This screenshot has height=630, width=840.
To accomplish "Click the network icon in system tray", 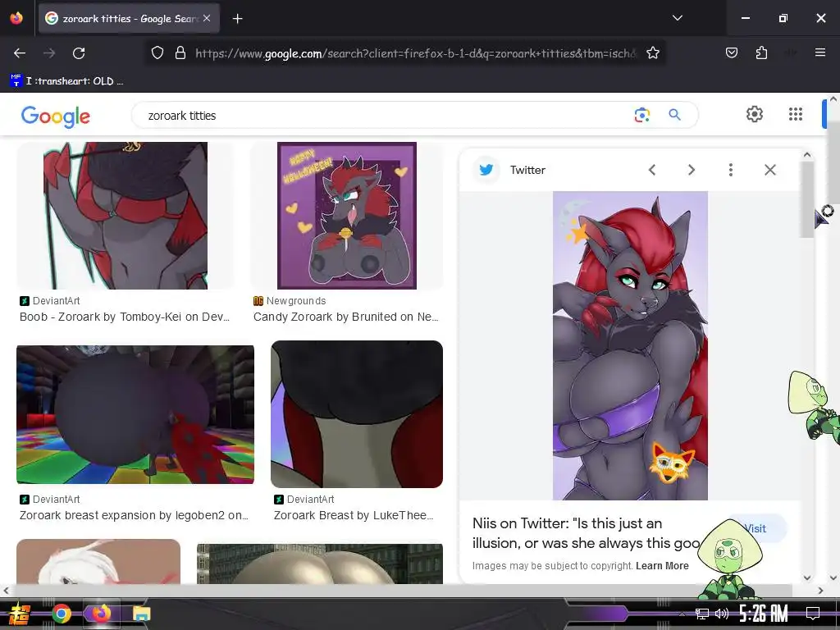I will click(x=702, y=614).
